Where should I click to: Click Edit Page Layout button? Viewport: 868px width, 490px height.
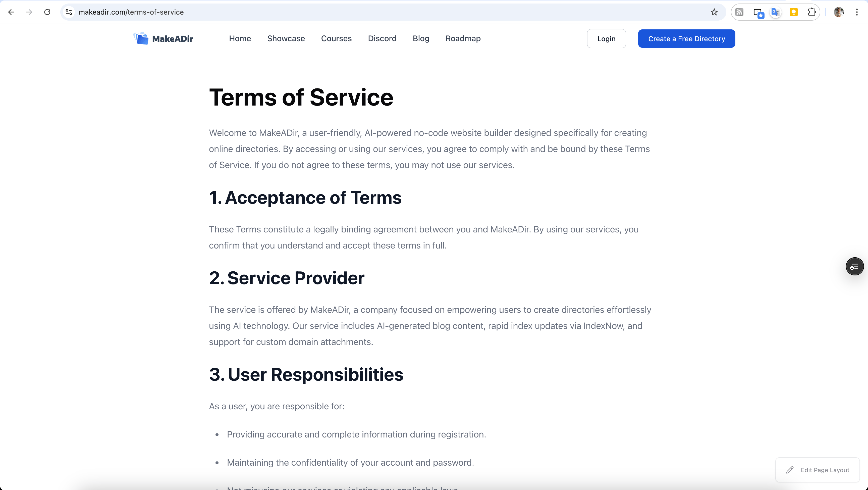click(817, 470)
